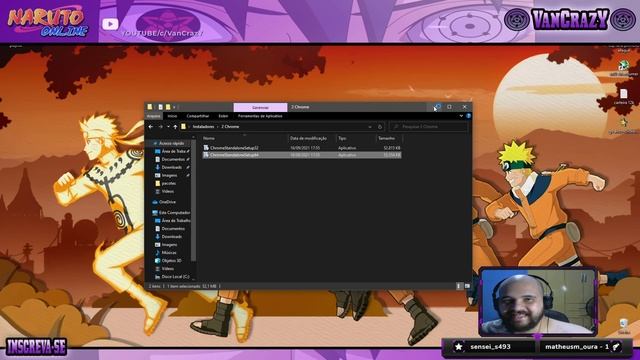Image resolution: width=640 pixels, height=360 pixels.
Task: Select the Gerenciar contextual tab
Action: point(260,107)
